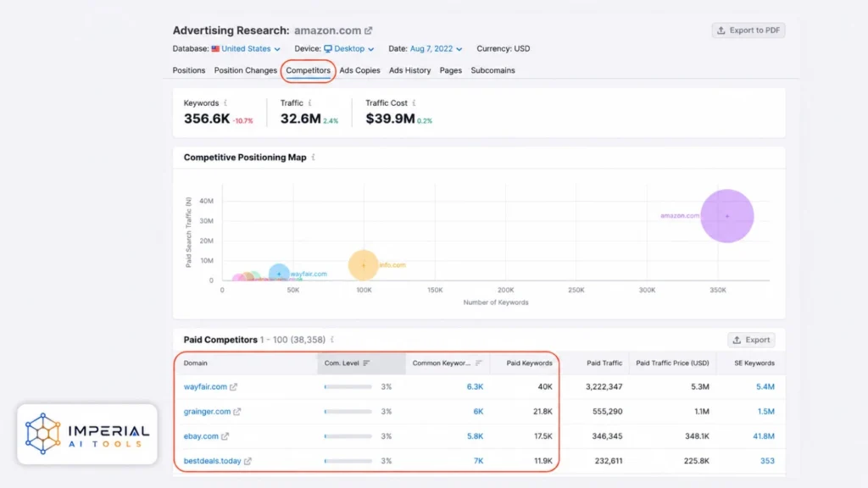Click the Paid Traffic Price (USD) header
Viewport: 868px width, 488px height.
672,363
